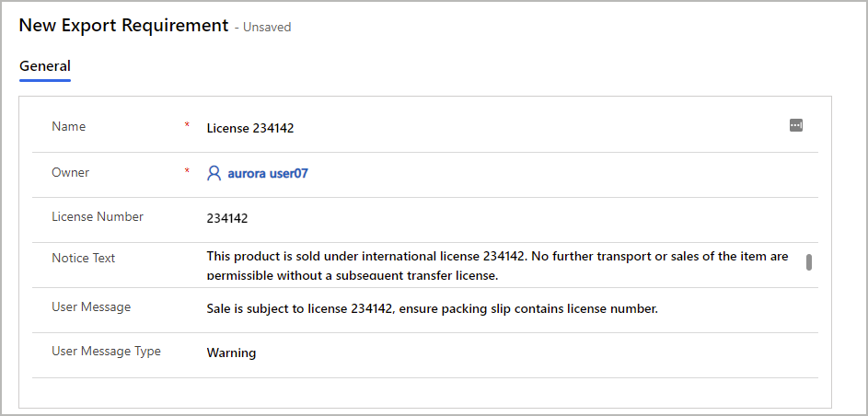Click the Notice Text label
The image size is (868, 416).
[83, 258]
